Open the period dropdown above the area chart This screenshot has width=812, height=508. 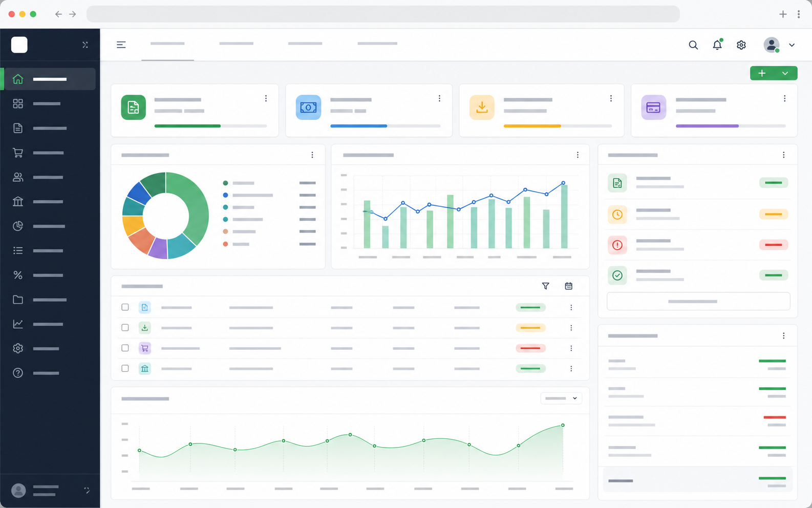pos(561,398)
